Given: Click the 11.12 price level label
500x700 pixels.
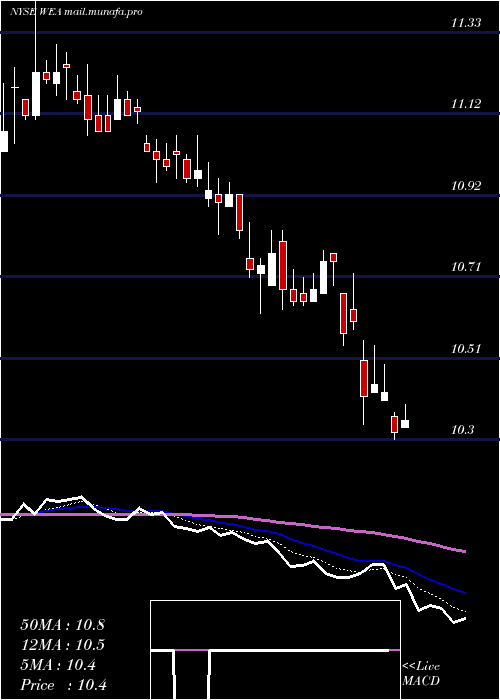Looking at the screenshot, I should tap(466, 104).
